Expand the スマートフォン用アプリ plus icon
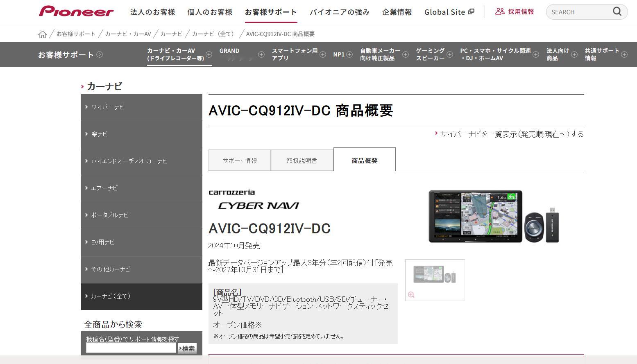This screenshot has height=364, width=637. 323,54
